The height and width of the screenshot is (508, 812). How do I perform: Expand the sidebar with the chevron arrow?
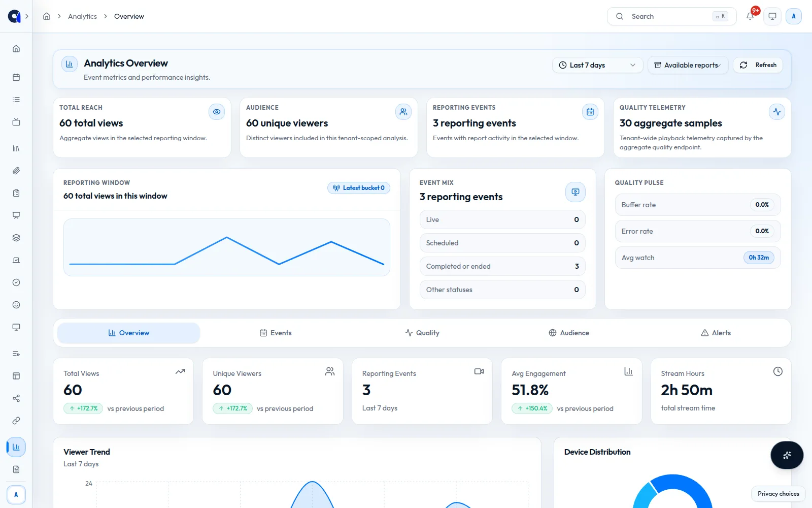(x=27, y=16)
